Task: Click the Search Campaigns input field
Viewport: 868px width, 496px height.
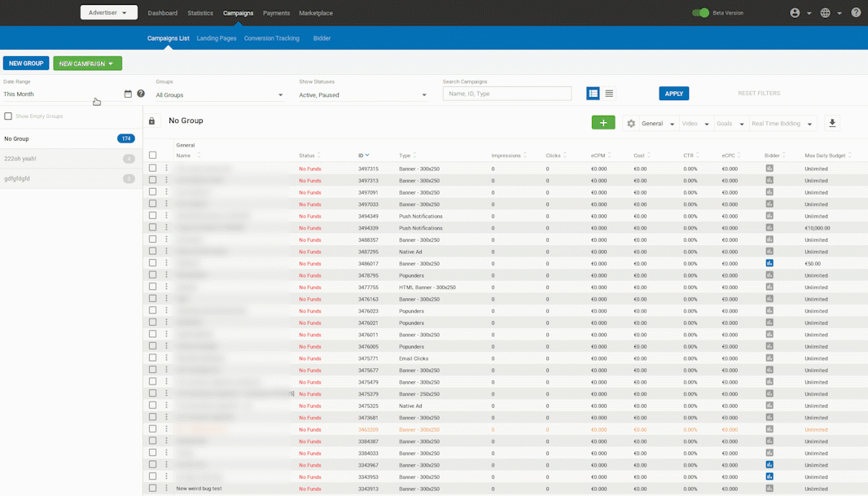Action: point(507,94)
